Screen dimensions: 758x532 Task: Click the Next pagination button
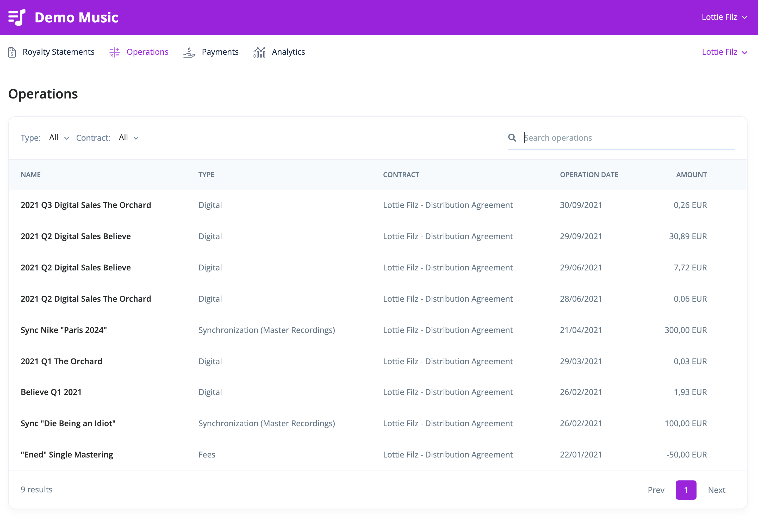[x=717, y=490]
